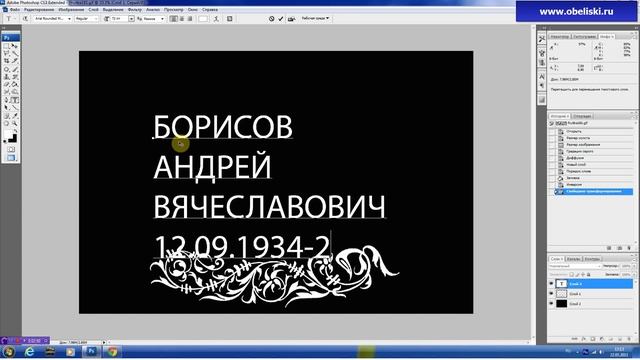640x360 pixels.
Task: Open the font size dropdown arrow
Action: [131, 19]
